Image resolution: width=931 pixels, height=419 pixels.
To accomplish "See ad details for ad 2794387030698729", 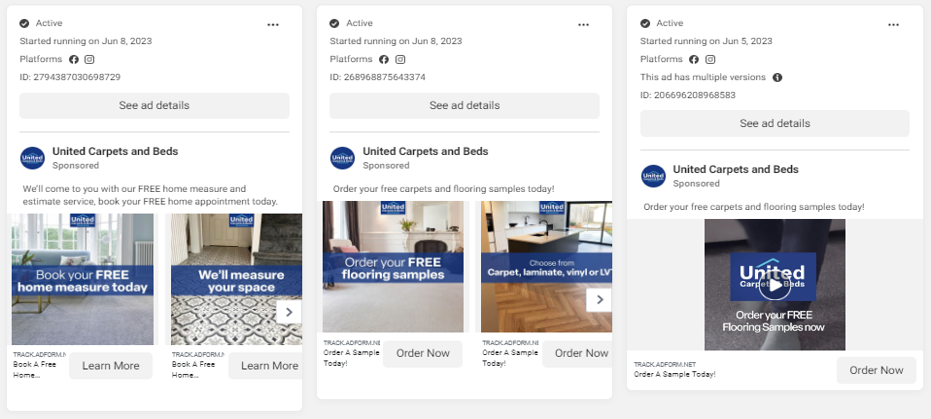I will coord(154,106).
